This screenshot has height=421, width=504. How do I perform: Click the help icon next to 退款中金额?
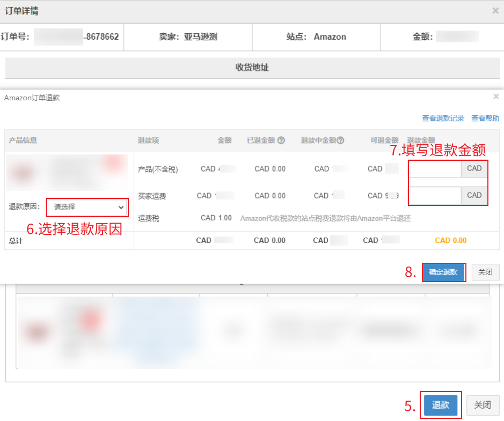(x=340, y=141)
